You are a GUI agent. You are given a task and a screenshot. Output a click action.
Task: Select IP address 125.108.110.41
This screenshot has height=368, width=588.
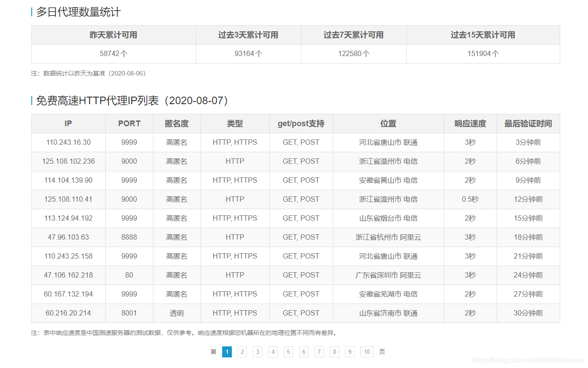pyautogui.click(x=68, y=199)
